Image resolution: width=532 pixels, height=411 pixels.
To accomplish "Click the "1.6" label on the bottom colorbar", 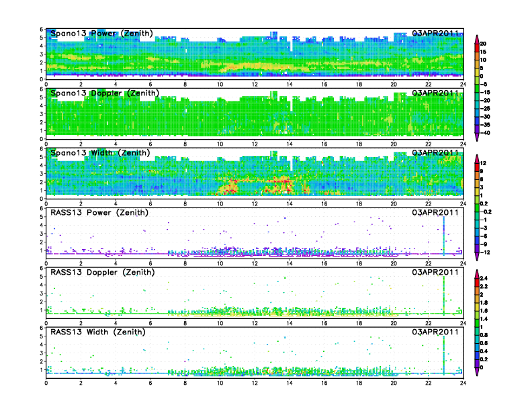I will 484,311.
